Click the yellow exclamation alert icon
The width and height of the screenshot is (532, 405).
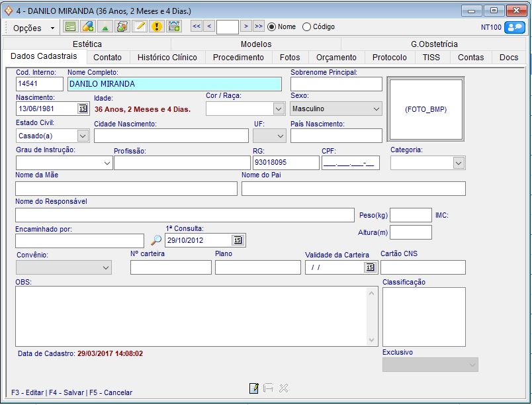(157, 26)
